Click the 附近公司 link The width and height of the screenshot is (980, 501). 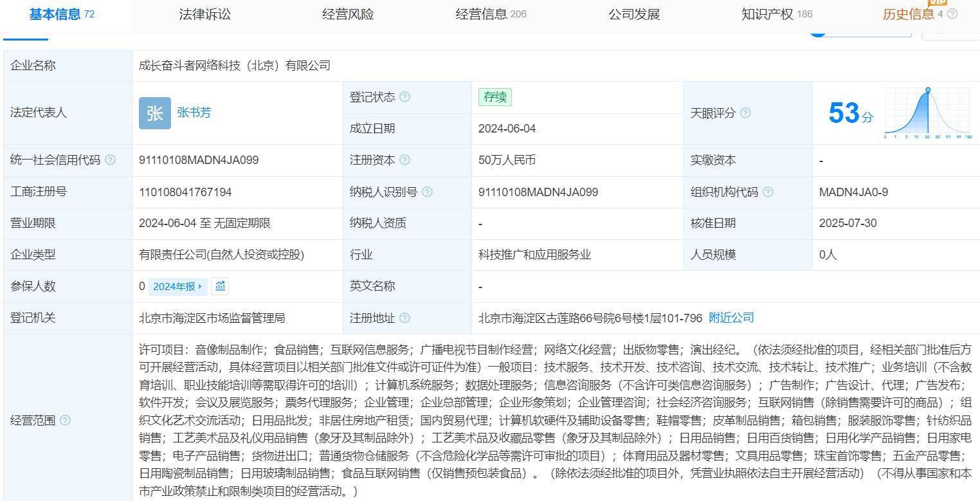tap(731, 317)
